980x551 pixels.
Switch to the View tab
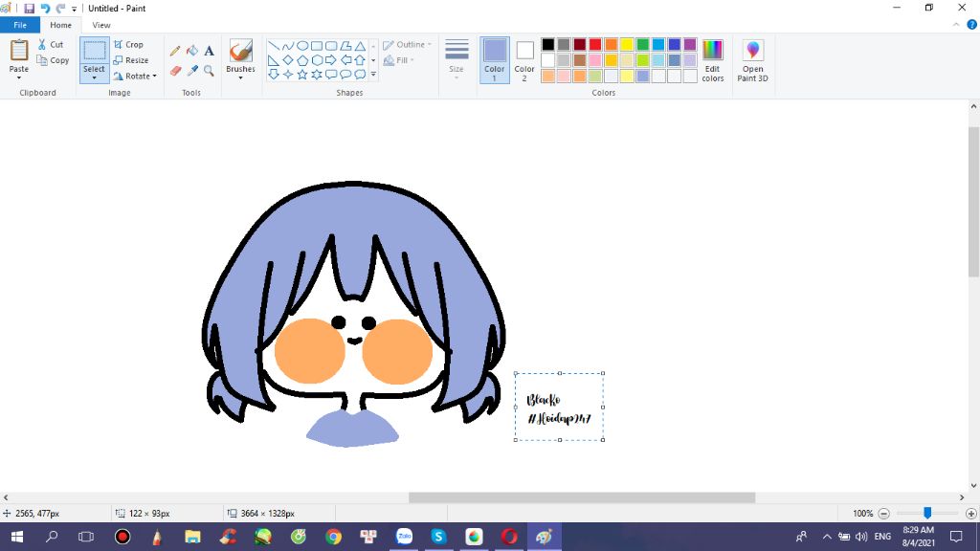[x=100, y=25]
